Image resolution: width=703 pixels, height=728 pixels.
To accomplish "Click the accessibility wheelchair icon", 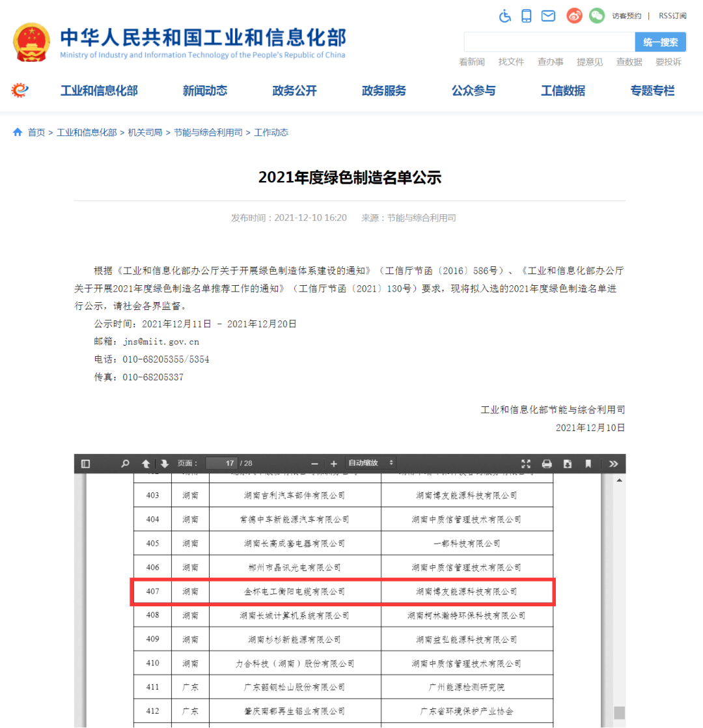I will (505, 16).
